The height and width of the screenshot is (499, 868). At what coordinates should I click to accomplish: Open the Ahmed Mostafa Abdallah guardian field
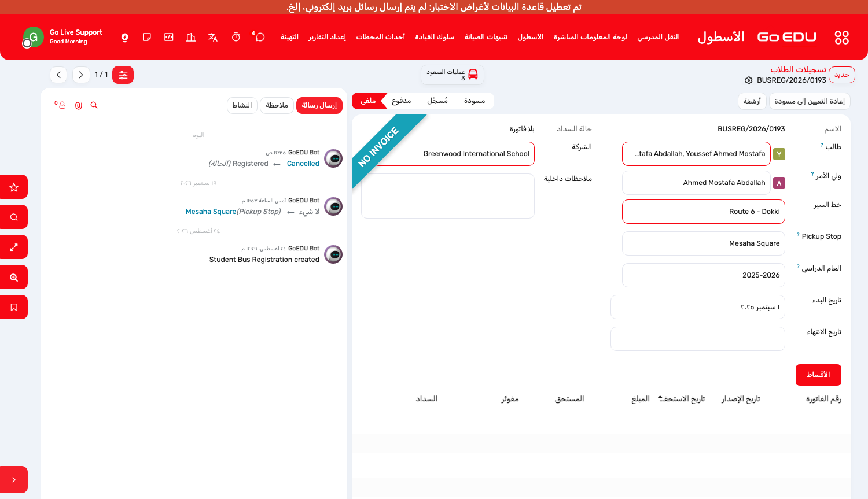pyautogui.click(x=696, y=183)
